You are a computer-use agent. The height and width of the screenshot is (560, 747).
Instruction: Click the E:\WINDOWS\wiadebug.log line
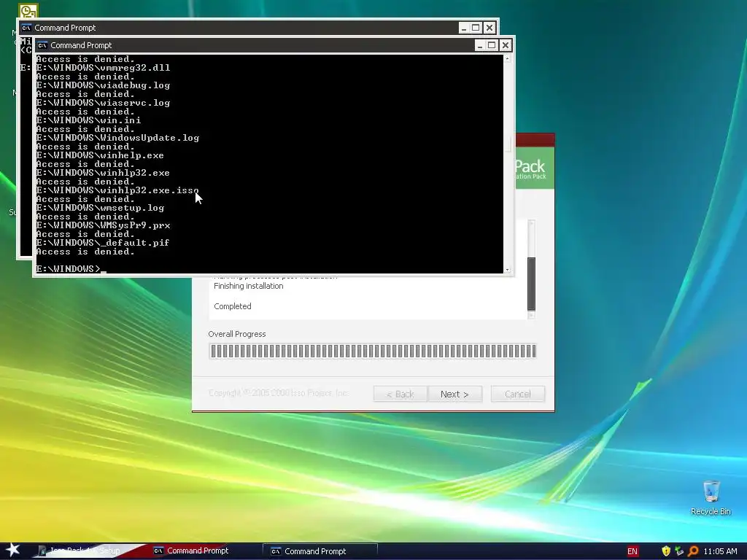point(104,85)
